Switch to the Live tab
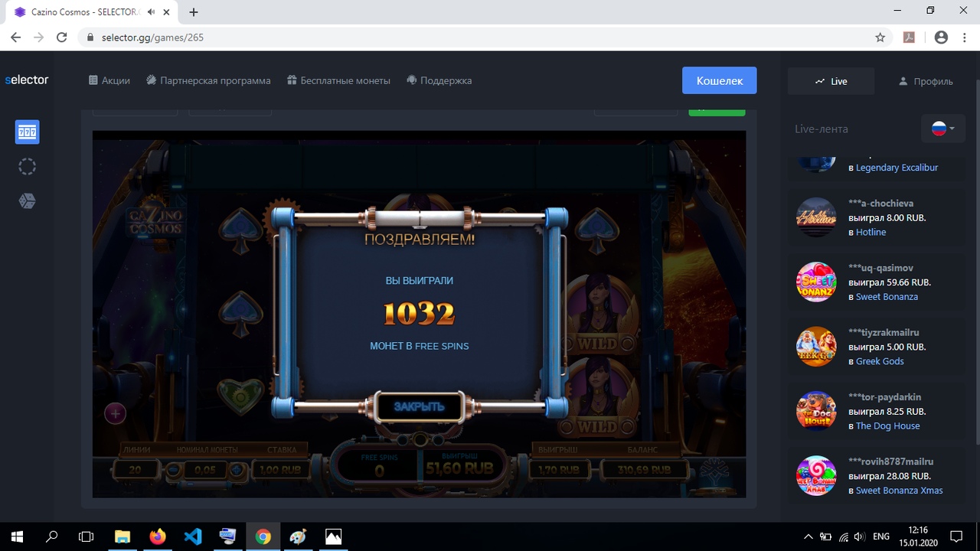Image resolution: width=980 pixels, height=551 pixels. (831, 81)
